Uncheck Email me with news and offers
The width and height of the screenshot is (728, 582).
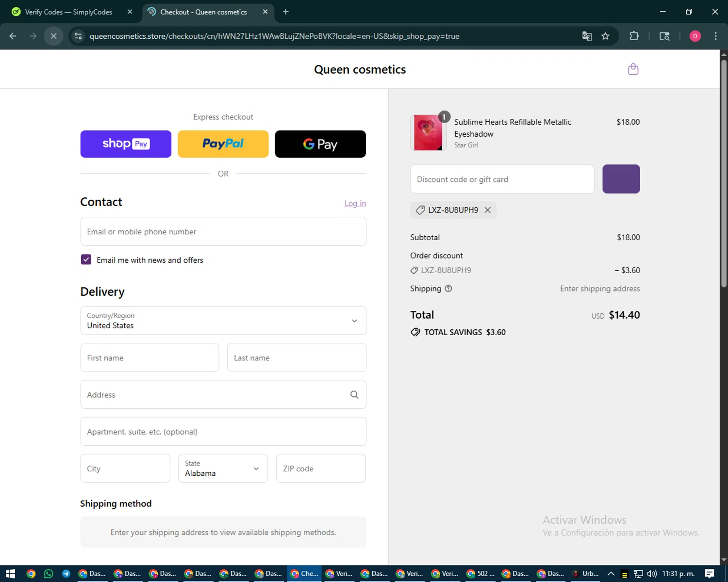(x=86, y=259)
